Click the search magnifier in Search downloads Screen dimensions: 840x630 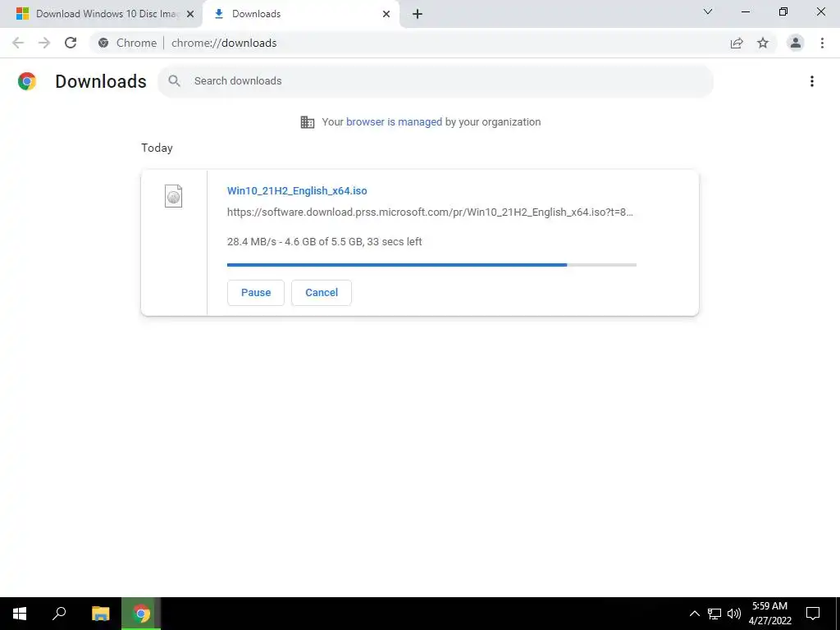pyautogui.click(x=174, y=81)
